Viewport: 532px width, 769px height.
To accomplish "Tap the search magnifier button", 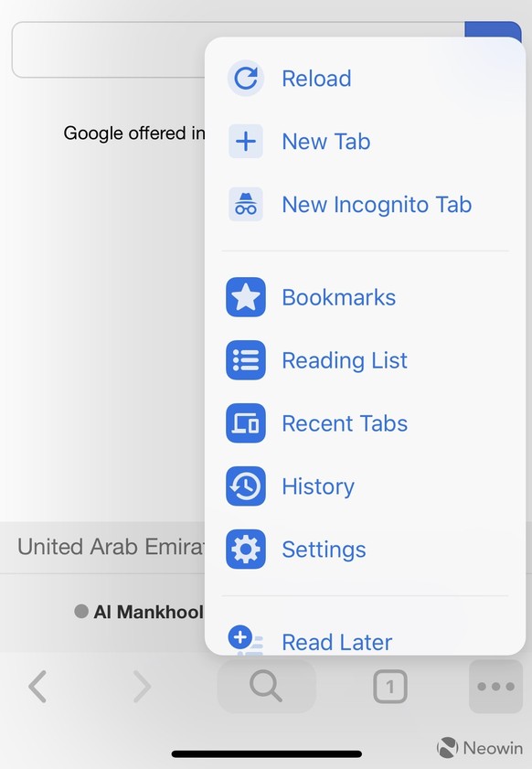I will 266,686.
